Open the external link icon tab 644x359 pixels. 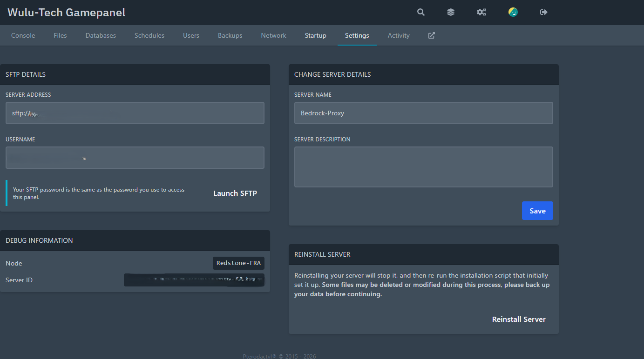pyautogui.click(x=432, y=35)
